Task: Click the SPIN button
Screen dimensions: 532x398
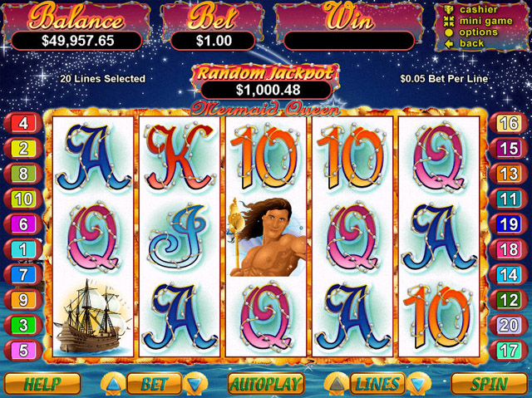Action: 490,384
